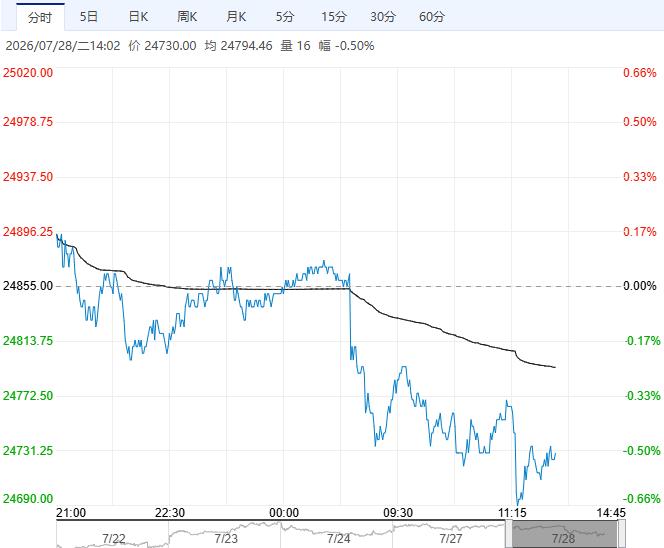Click the 09:30 time axis label
This screenshot has height=548, width=664.
click(x=398, y=513)
